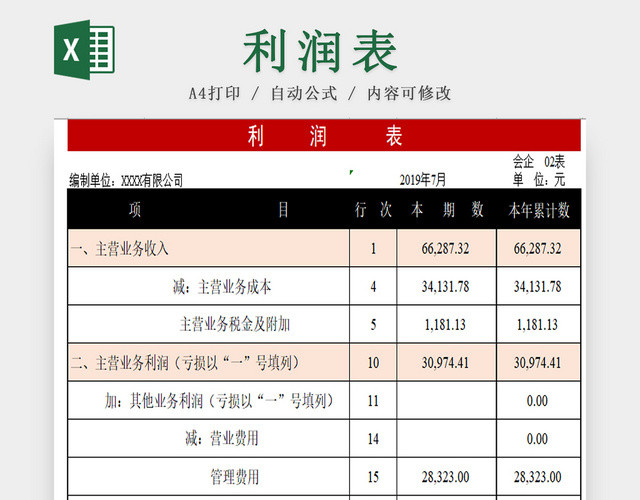
Task: Select 66,287.32 in the 本年累计数 column
Action: pyautogui.click(x=538, y=248)
